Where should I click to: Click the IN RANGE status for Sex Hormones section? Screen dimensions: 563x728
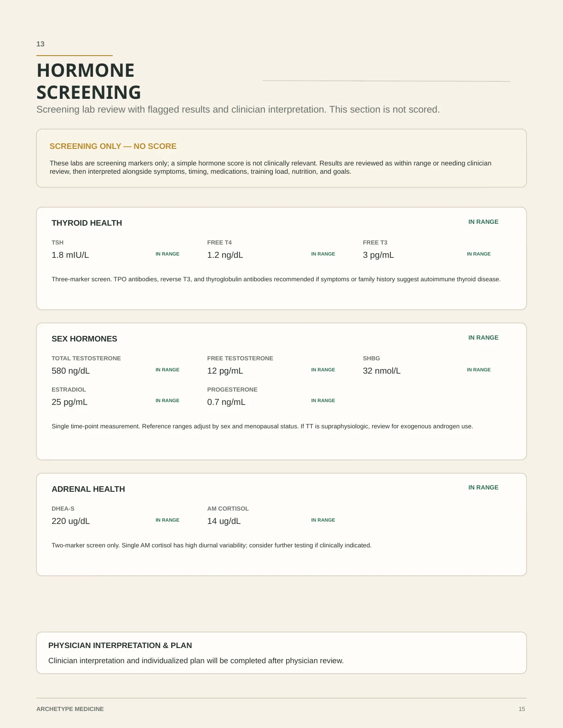[x=483, y=338]
